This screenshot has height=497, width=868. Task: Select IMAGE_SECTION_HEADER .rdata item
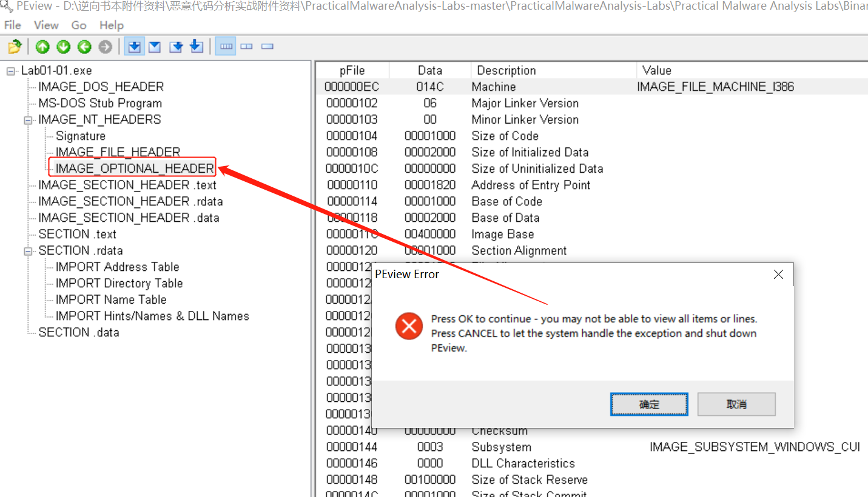tap(130, 202)
